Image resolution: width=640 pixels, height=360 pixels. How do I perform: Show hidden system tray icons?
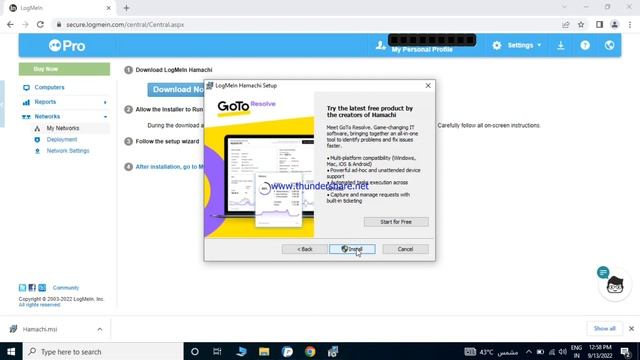529,351
